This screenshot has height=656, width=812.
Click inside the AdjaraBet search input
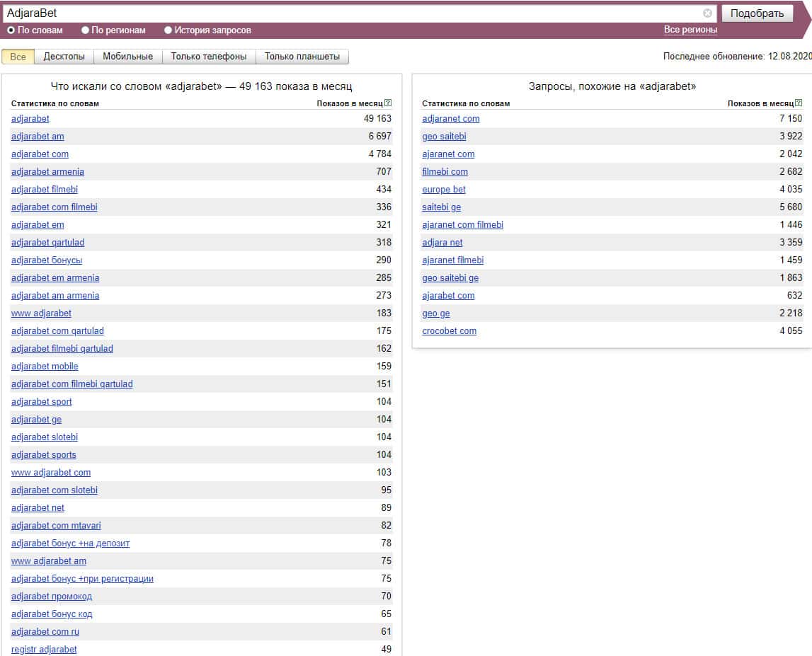(354, 13)
